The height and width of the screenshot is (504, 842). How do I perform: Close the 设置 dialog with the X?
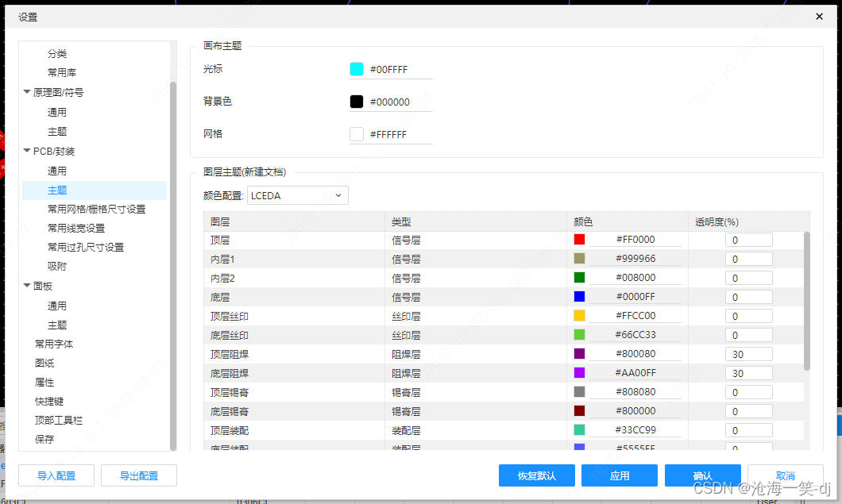click(819, 16)
